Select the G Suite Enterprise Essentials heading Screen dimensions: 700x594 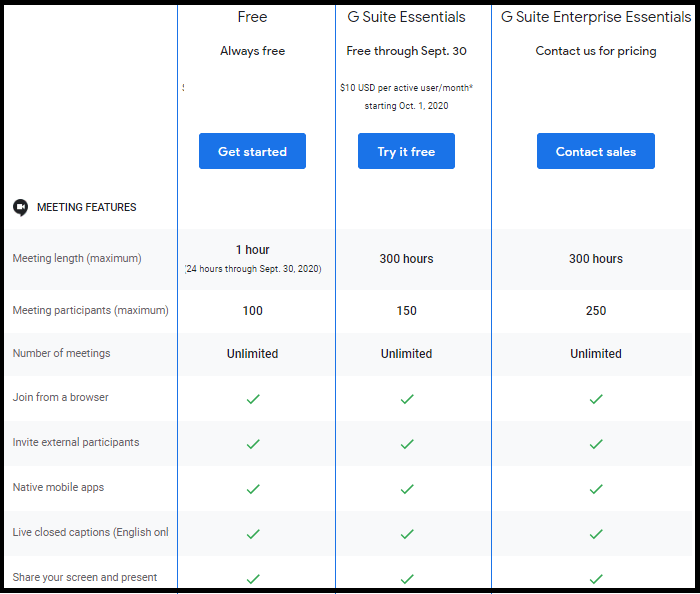pos(595,17)
